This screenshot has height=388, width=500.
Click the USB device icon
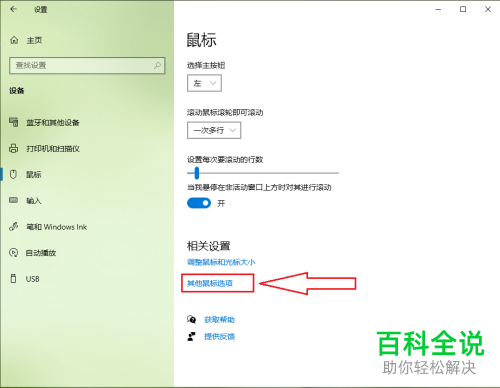pos(13,279)
